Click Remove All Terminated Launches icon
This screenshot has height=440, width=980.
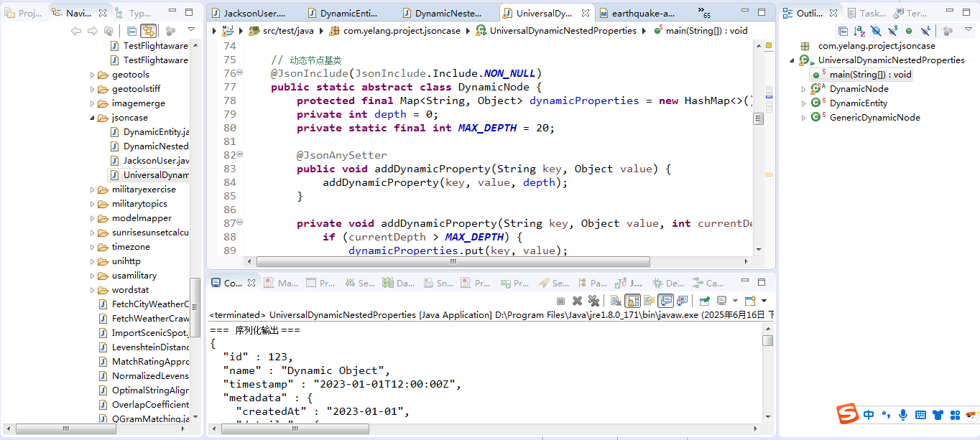[x=593, y=301]
